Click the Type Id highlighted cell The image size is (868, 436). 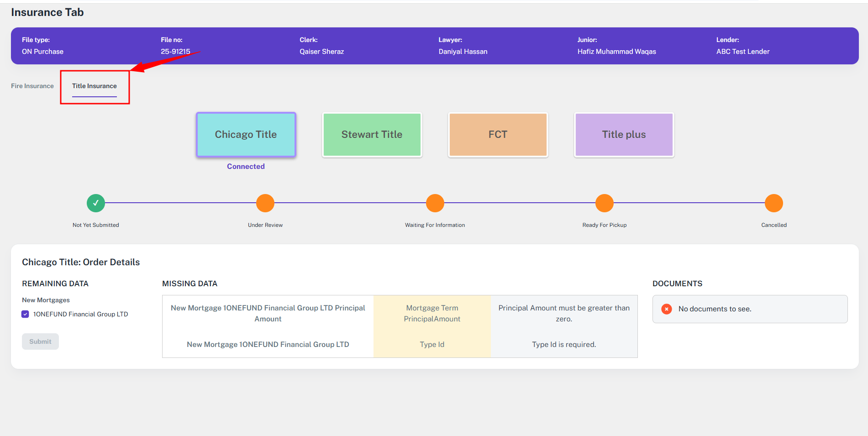[x=432, y=344]
